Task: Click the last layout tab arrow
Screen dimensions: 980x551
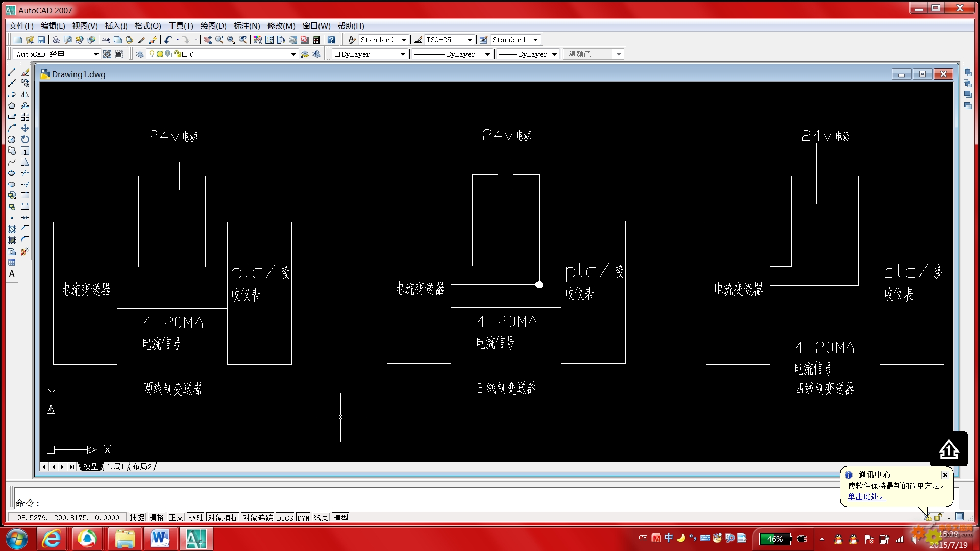Action: click(72, 467)
